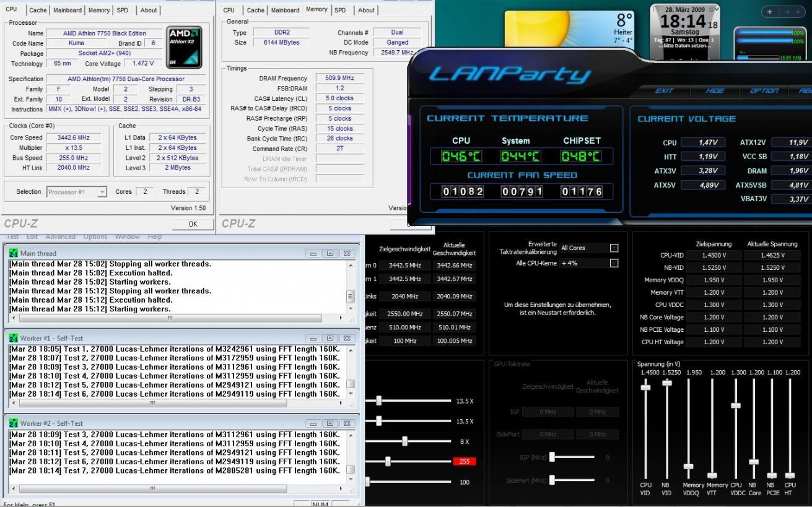
Task: Click the Core Speed 3442.6 MHz value in CPU-Z
Action: (74, 137)
